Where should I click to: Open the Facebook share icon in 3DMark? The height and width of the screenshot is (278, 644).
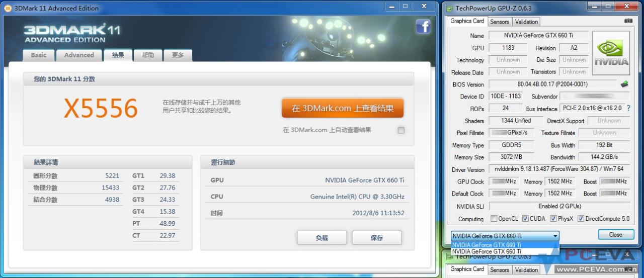pyautogui.click(x=423, y=27)
